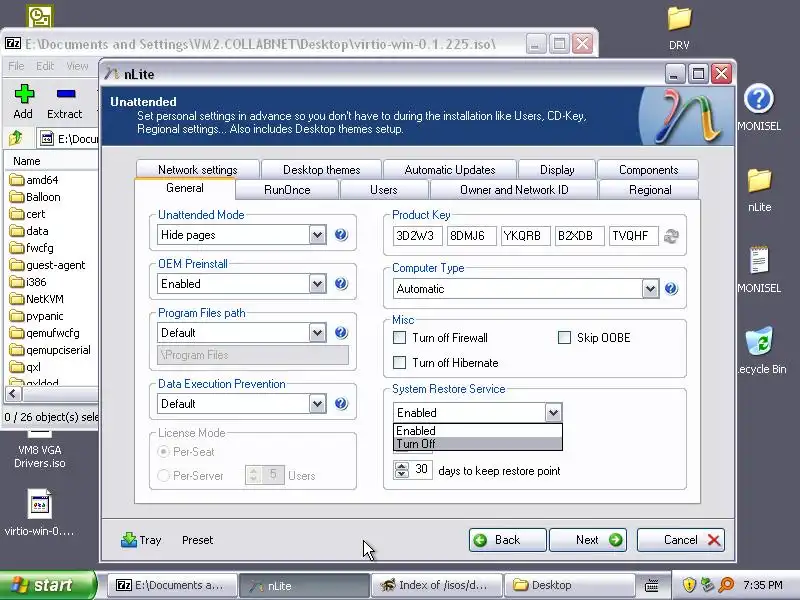Click the network tray icon
Image resolution: width=800 pixels, height=600 pixels.
pos(708,585)
